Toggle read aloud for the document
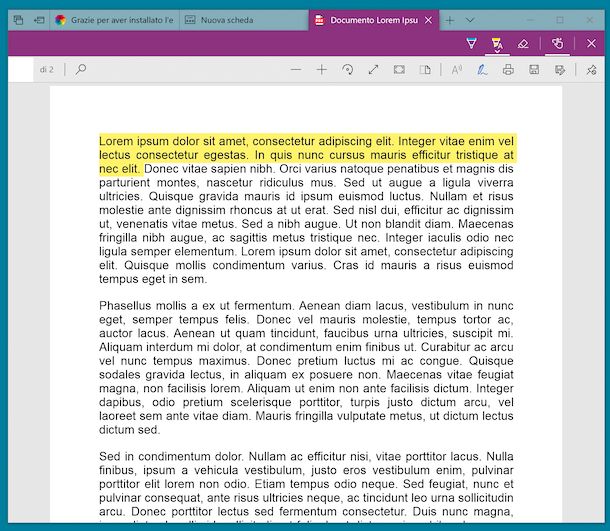Image resolution: width=610 pixels, height=531 pixels. tap(456, 70)
